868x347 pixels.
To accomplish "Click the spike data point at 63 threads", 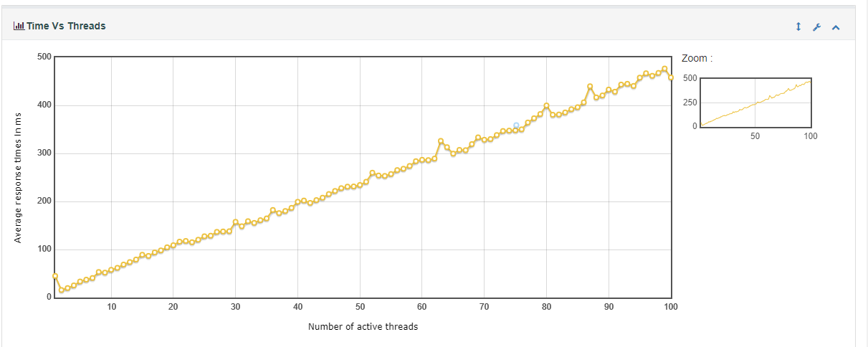I will click(441, 141).
